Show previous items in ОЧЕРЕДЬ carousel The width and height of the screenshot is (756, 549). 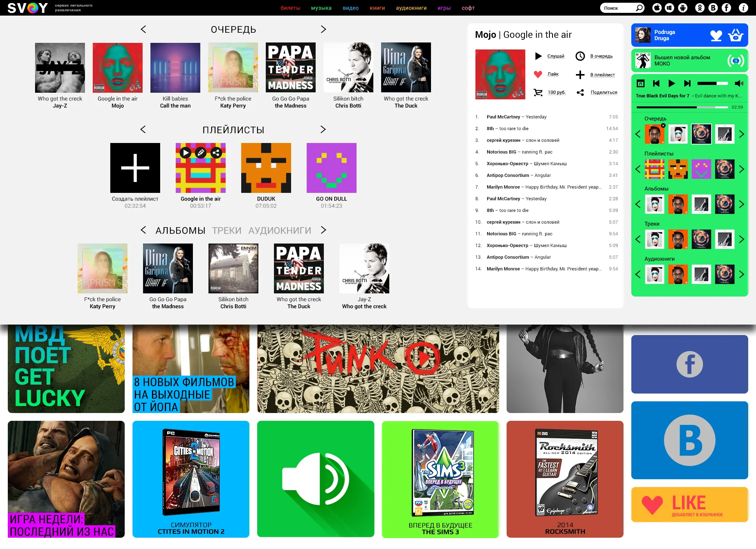tap(143, 29)
